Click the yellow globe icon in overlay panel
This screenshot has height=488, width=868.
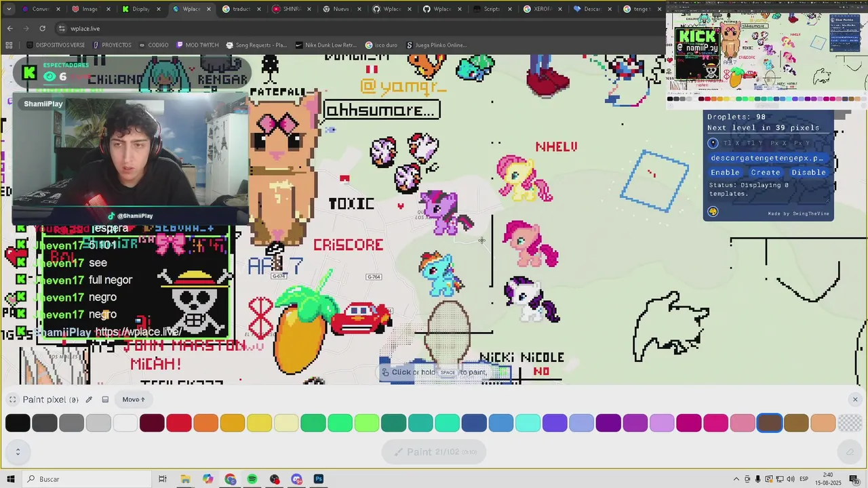point(713,211)
